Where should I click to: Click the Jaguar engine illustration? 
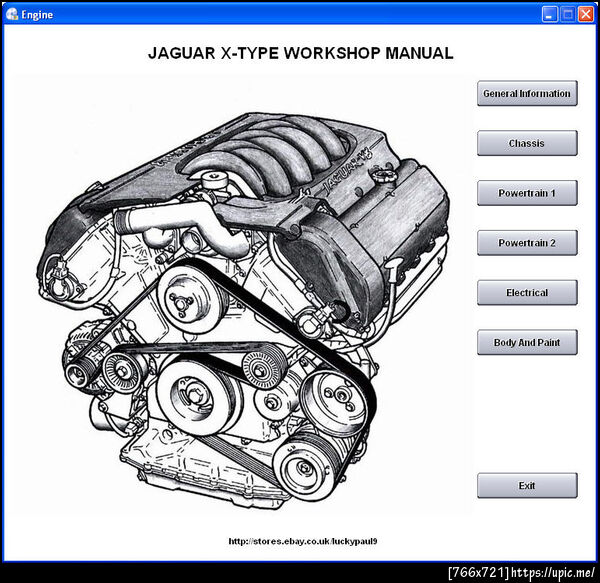pyautogui.click(x=245, y=312)
